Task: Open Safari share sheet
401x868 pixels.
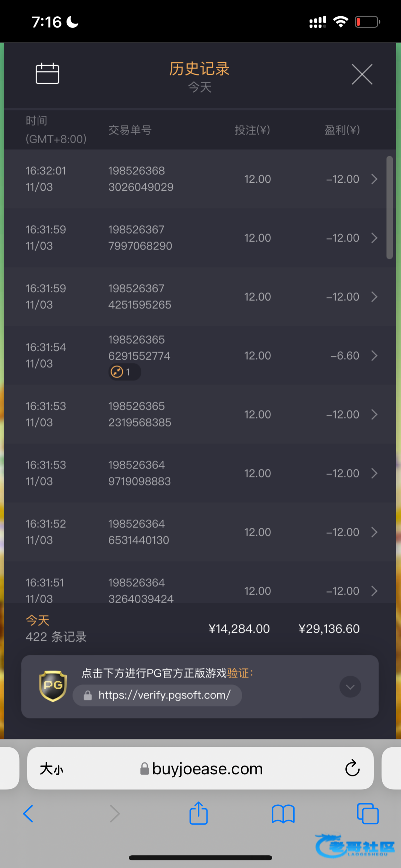Action: 199,813
